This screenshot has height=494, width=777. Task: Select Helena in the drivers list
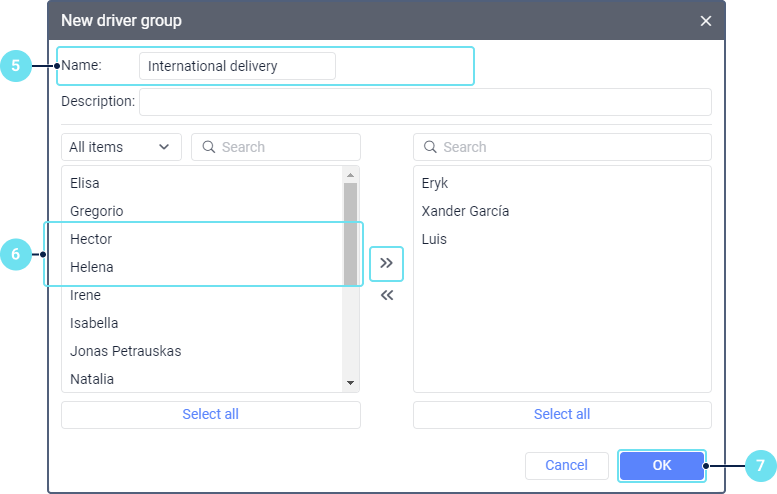pyautogui.click(x=92, y=267)
